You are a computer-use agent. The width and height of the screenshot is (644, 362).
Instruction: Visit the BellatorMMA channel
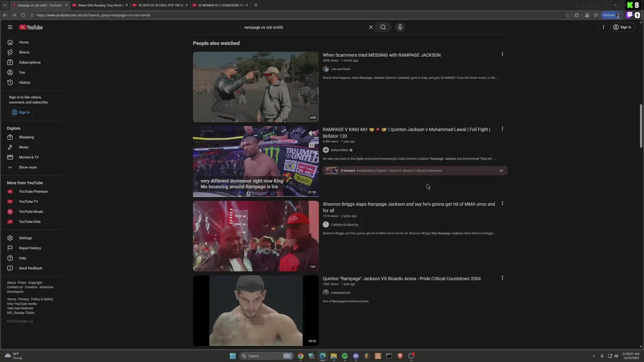(x=339, y=150)
